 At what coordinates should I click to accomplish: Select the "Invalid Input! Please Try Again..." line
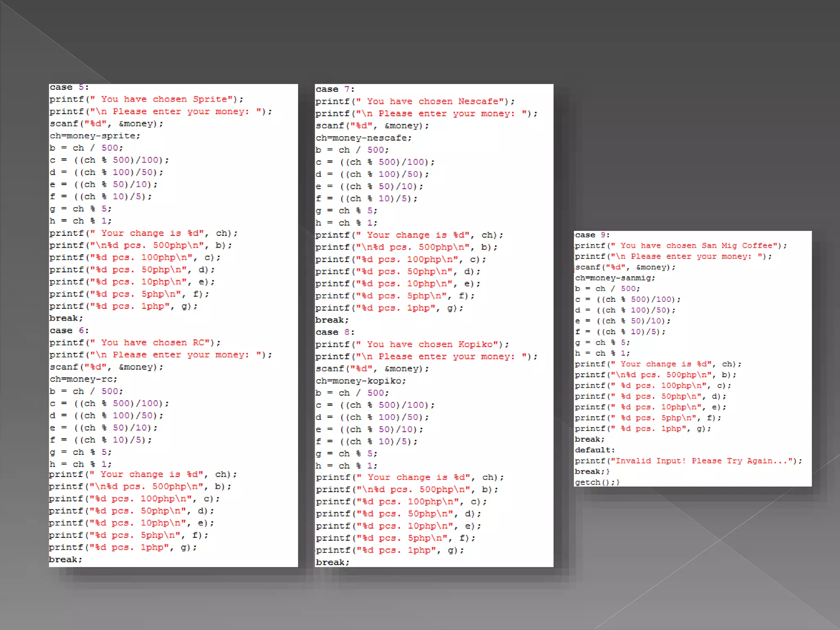688,461
